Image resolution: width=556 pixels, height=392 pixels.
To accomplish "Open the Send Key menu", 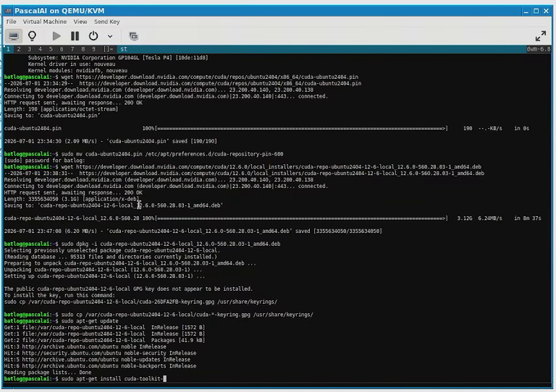I will [x=106, y=22].
